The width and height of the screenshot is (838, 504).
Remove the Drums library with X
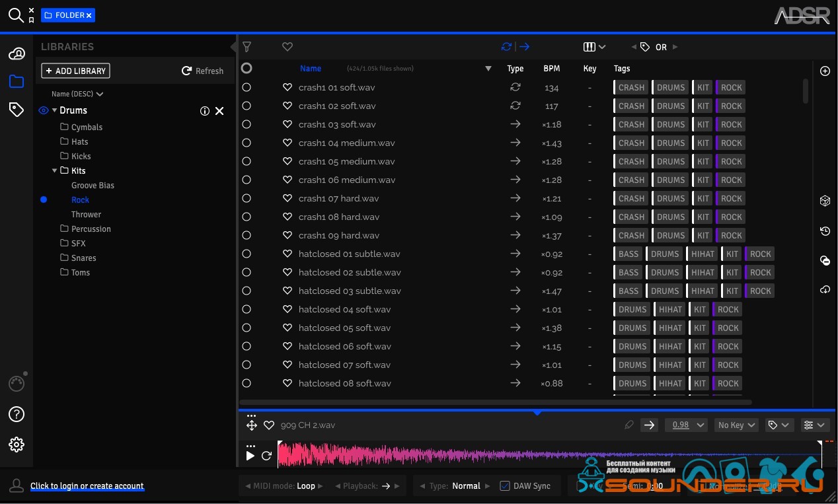click(x=219, y=111)
